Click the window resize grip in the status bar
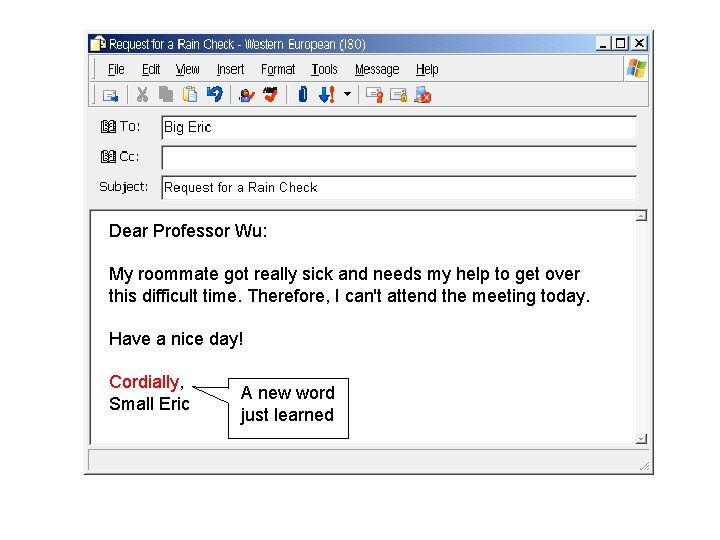The width and height of the screenshot is (720, 540). click(x=645, y=466)
